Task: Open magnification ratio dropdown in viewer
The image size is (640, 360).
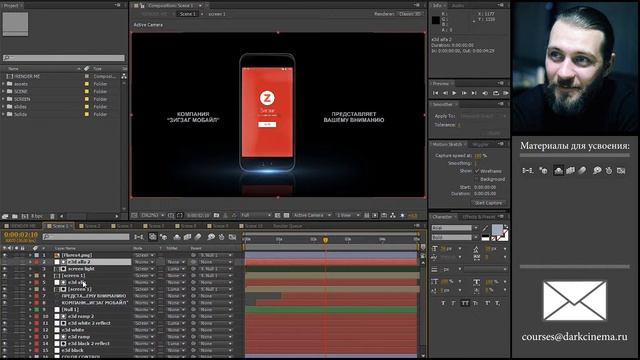Action: pyautogui.click(x=153, y=215)
